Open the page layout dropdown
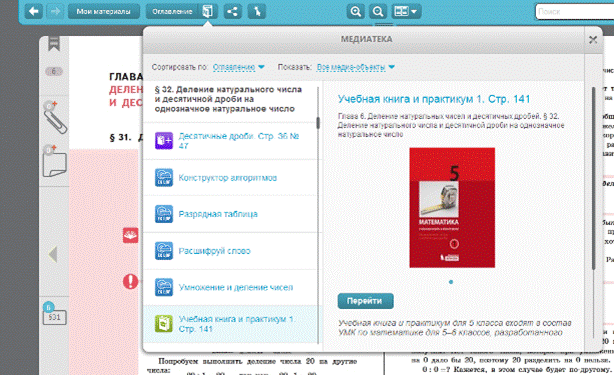The width and height of the screenshot is (614, 375). (406, 11)
